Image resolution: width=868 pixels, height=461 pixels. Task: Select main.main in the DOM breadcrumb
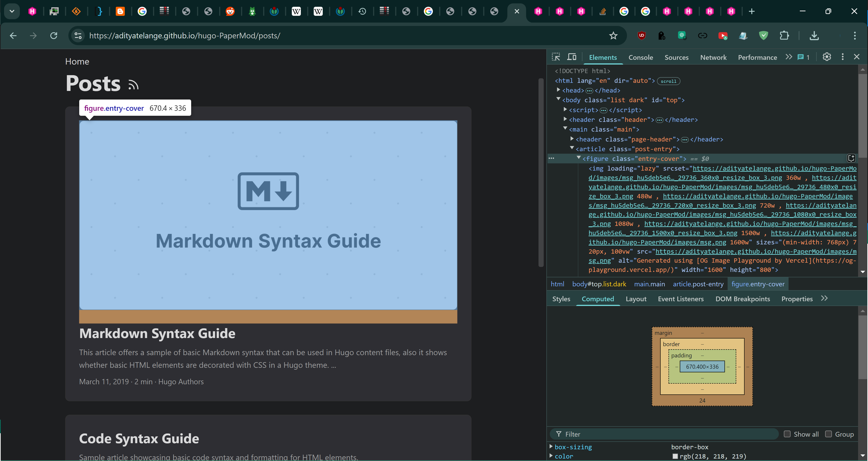click(649, 284)
